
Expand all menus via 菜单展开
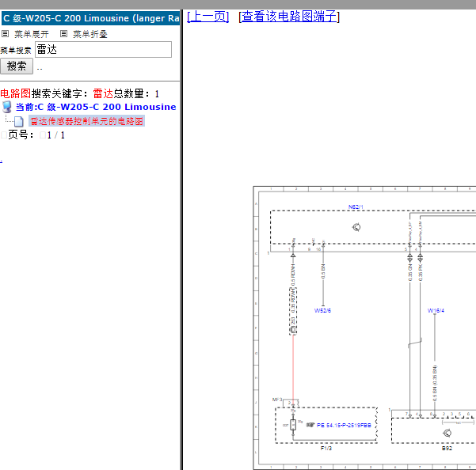[x=31, y=34]
